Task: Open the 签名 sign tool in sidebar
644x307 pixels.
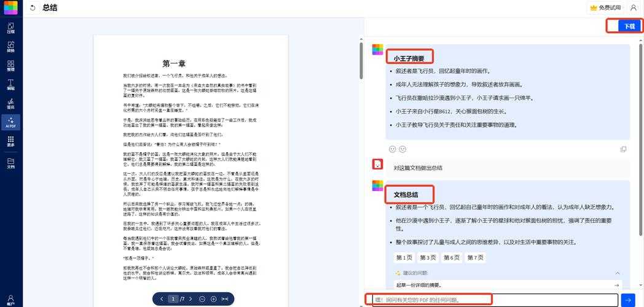Action: [10, 103]
